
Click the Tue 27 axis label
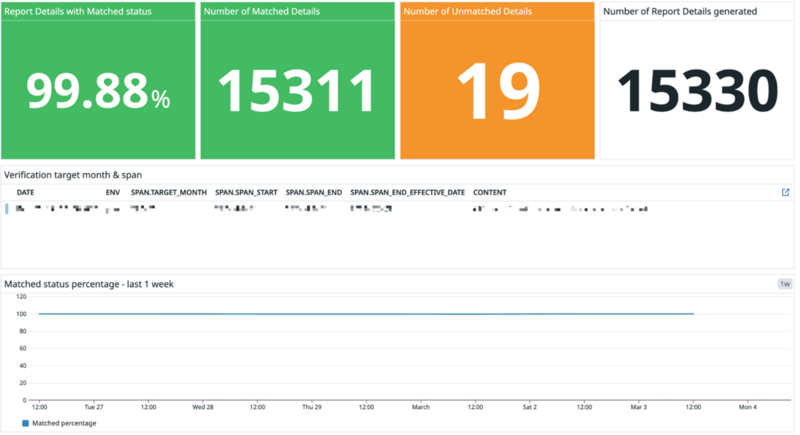pyautogui.click(x=94, y=407)
